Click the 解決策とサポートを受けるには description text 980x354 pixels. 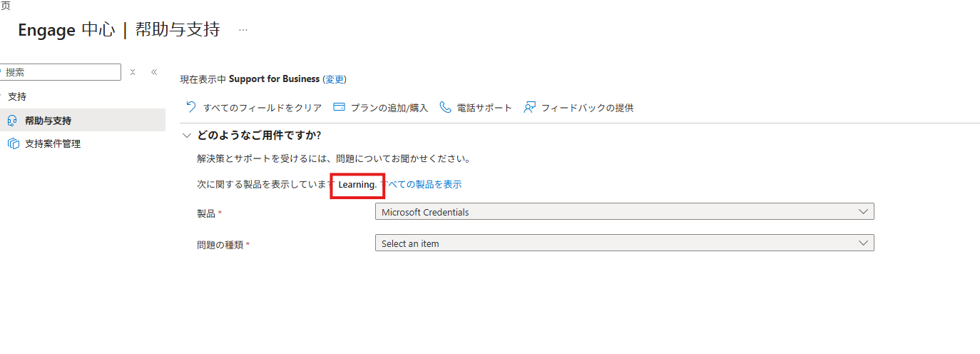coord(333,158)
